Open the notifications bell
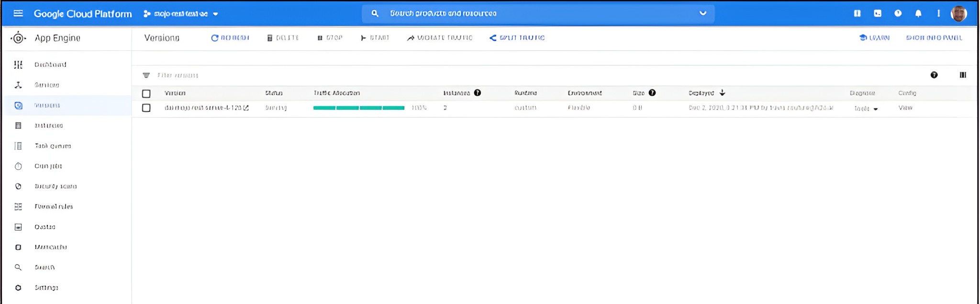980x304 pixels. [x=918, y=13]
